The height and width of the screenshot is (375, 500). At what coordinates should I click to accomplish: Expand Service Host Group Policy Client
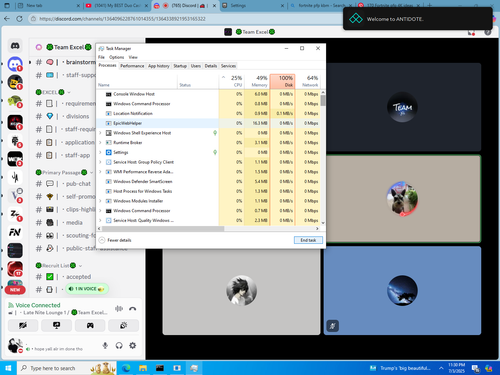coord(100,162)
